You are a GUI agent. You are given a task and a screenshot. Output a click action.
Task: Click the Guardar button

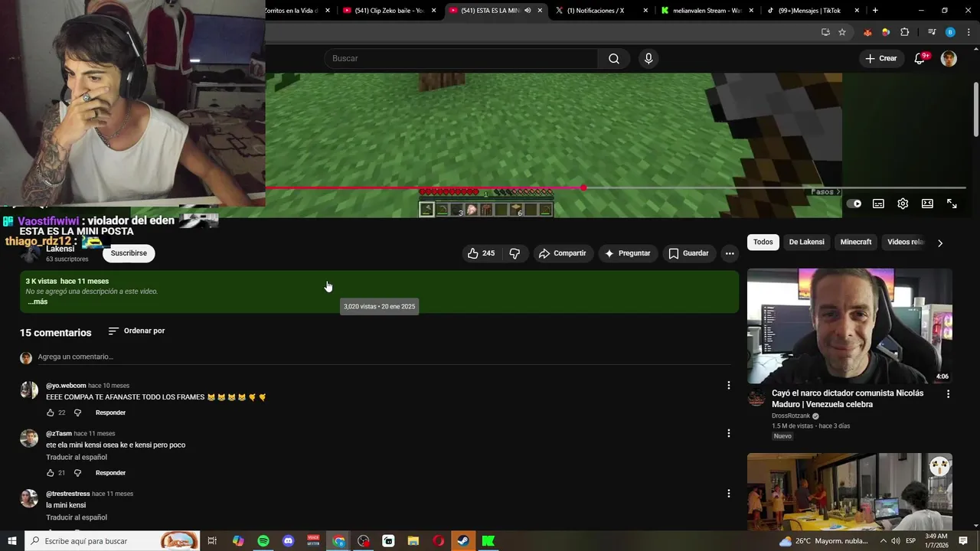click(x=689, y=253)
